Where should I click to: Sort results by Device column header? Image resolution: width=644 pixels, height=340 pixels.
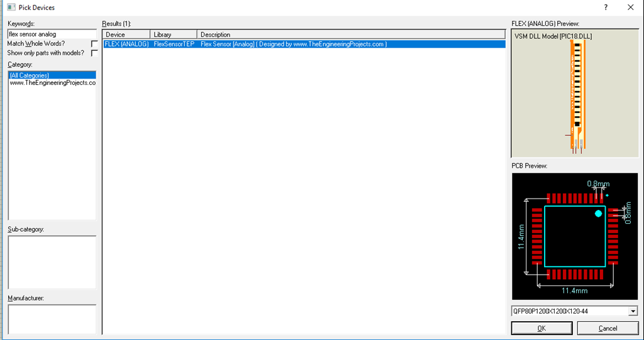point(126,35)
